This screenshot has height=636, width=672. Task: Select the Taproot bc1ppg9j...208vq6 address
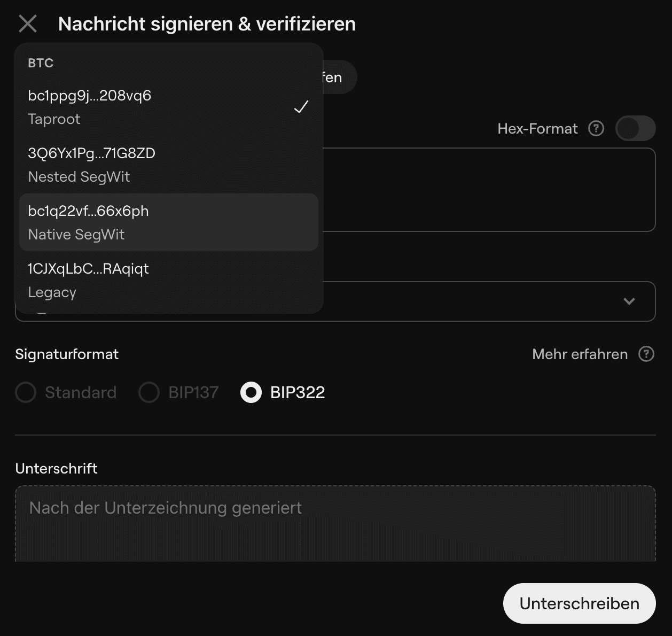coord(169,107)
